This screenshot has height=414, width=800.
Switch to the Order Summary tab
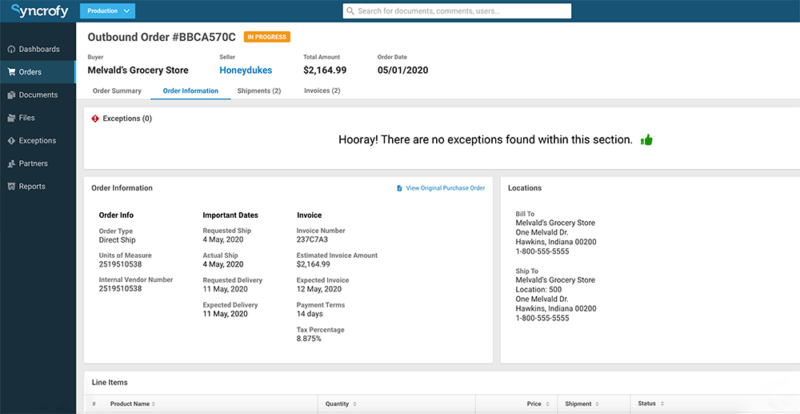pos(117,91)
